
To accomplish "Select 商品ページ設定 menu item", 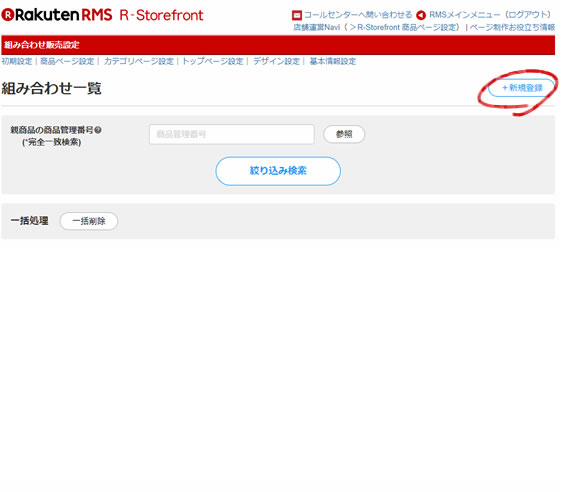I will 67,61.
